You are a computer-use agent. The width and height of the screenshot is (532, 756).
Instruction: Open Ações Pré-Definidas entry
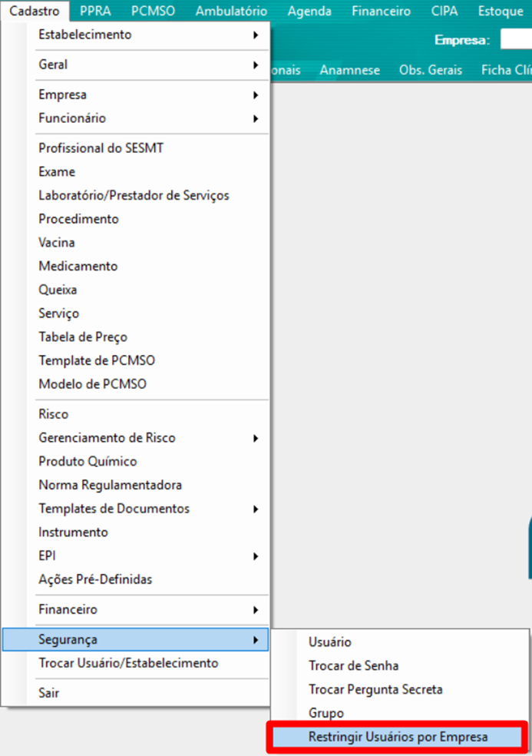tap(135, 579)
